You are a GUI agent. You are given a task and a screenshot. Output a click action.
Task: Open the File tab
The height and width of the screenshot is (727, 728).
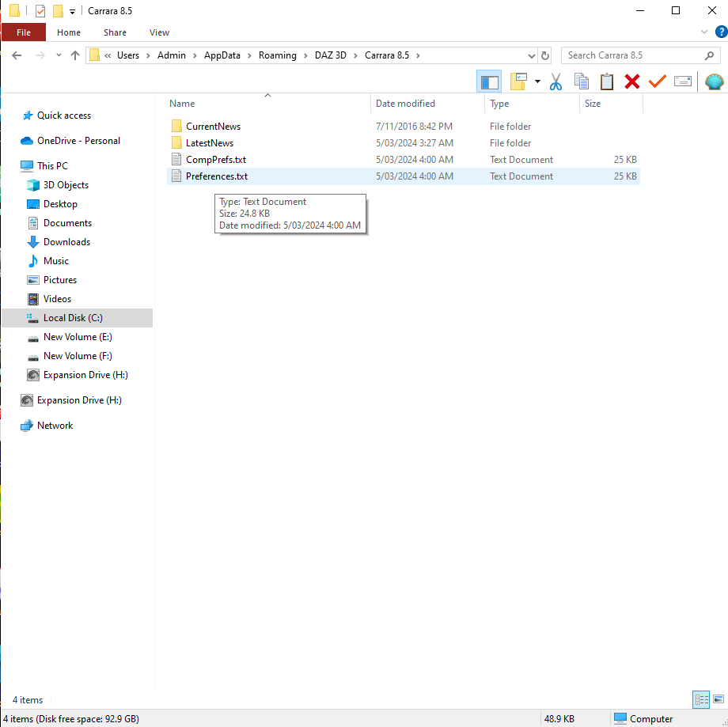coord(24,32)
